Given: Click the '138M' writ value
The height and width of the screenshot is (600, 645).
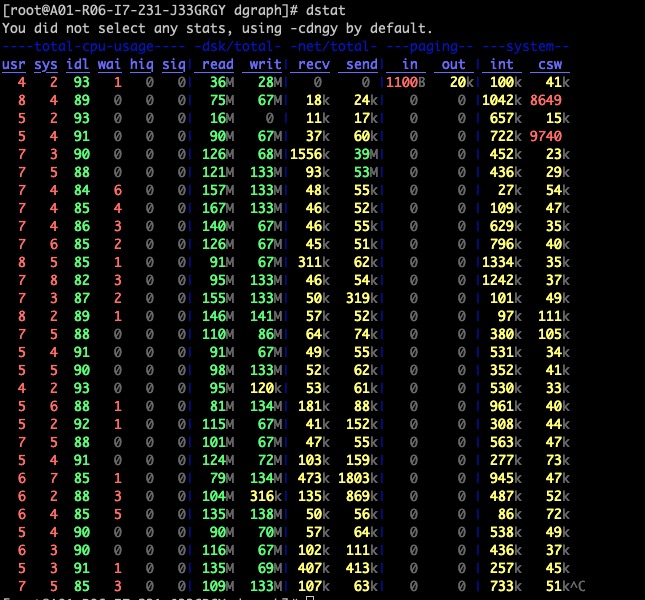Looking at the screenshot, I should [x=266, y=514].
